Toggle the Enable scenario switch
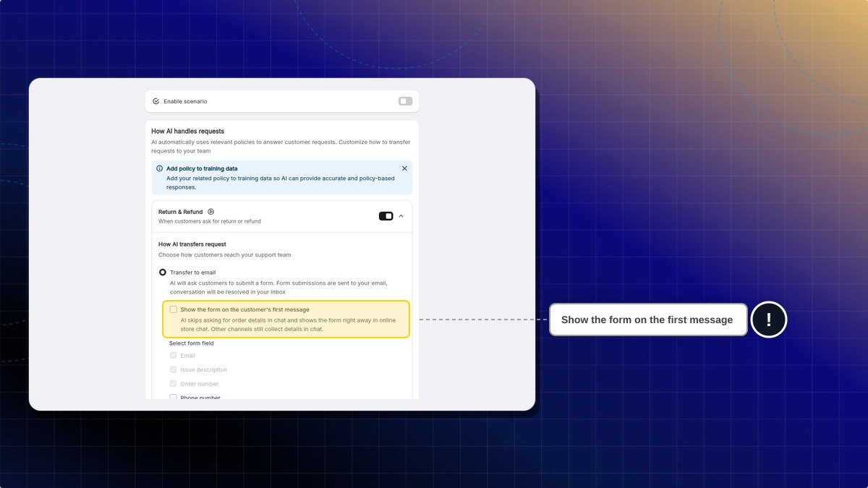Image resolution: width=868 pixels, height=488 pixels. coord(405,101)
